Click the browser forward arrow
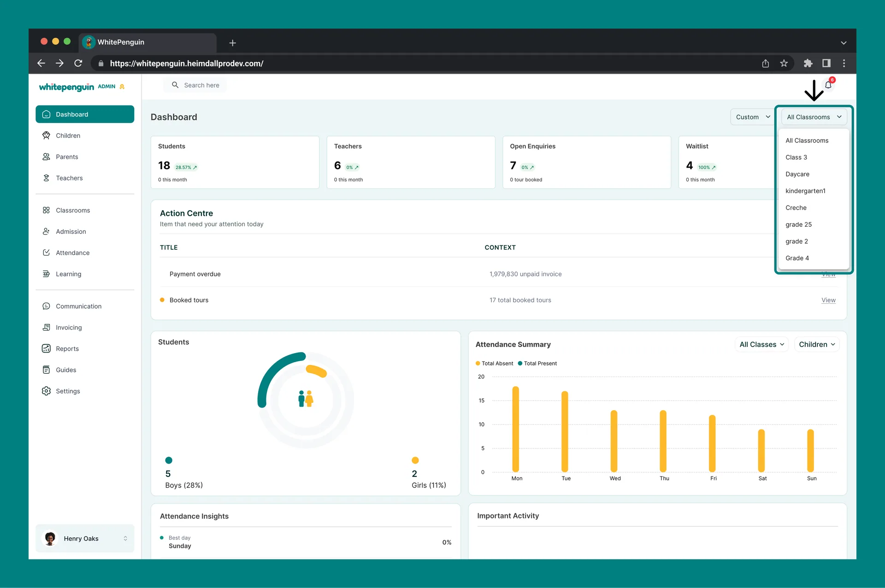885x588 pixels. tap(59, 63)
